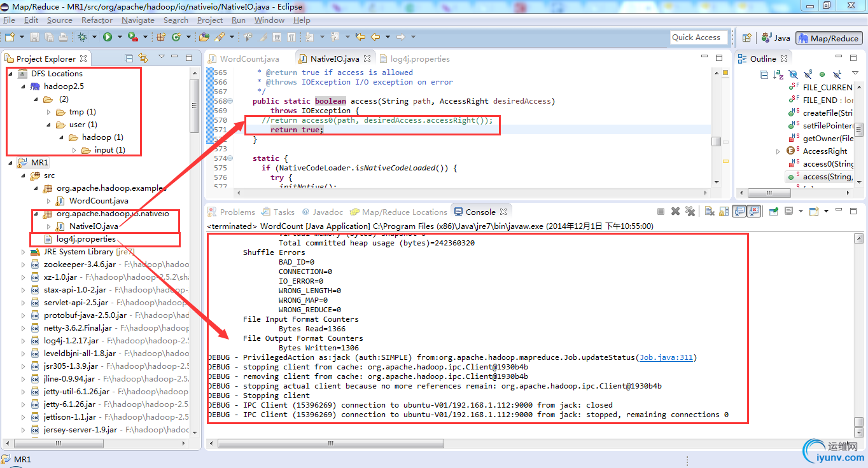The height and width of the screenshot is (468, 868).
Task: Click the Open Perspective icon
Action: [746, 38]
